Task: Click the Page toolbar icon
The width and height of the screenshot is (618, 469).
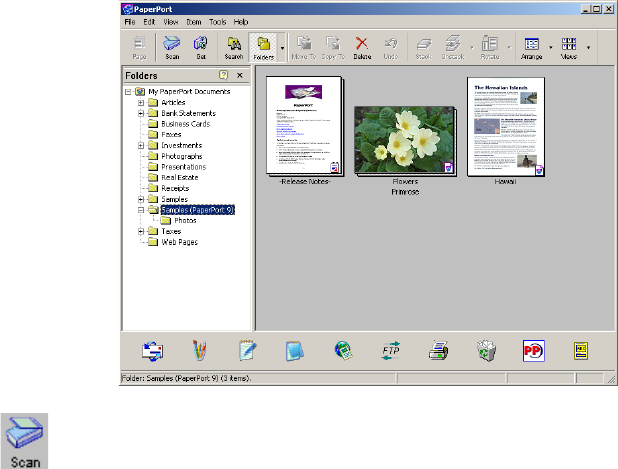Action: tap(139, 47)
